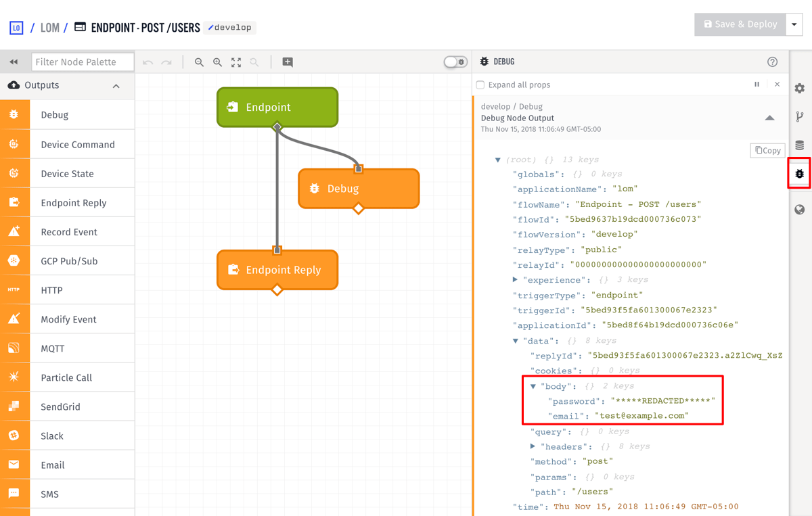The height and width of the screenshot is (516, 812).
Task: Open the debug bug icon in sidebar
Action: coord(800,174)
